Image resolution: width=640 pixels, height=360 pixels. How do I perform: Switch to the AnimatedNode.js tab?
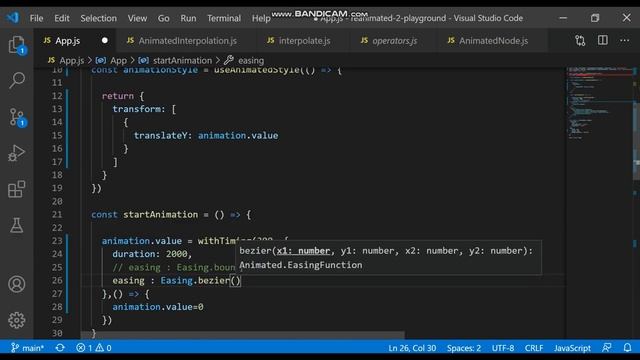point(493,40)
